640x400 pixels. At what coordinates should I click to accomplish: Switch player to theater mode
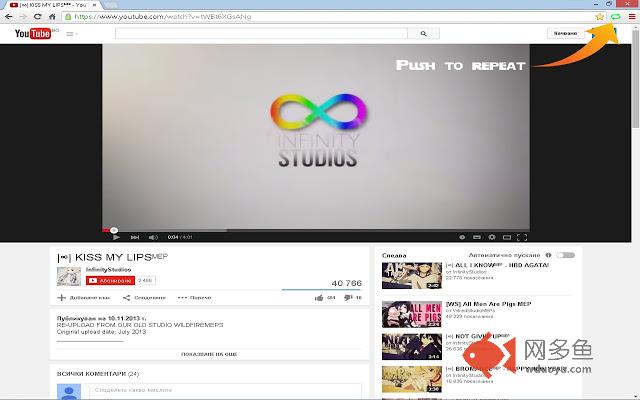(507, 237)
